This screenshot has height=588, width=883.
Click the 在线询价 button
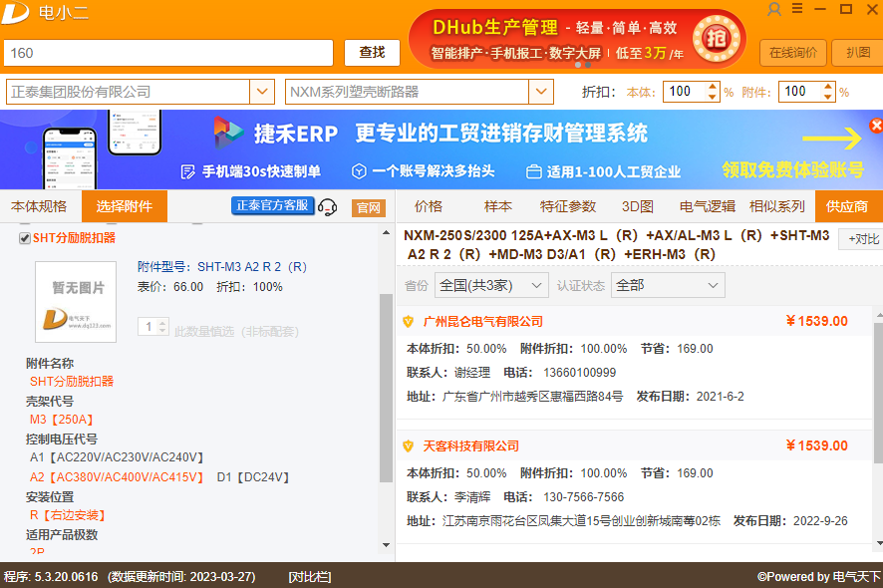click(793, 53)
